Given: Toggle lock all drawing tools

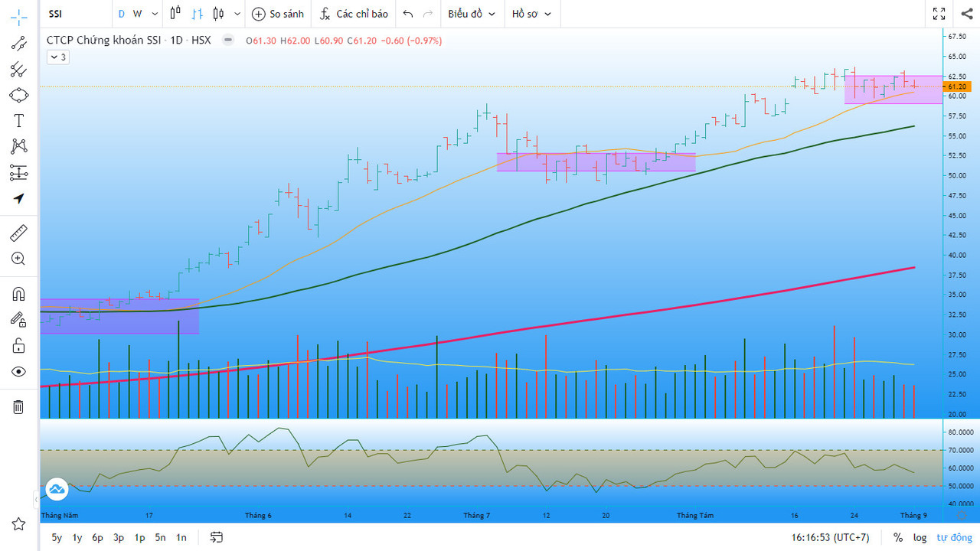Looking at the screenshot, I should pyautogui.click(x=18, y=346).
